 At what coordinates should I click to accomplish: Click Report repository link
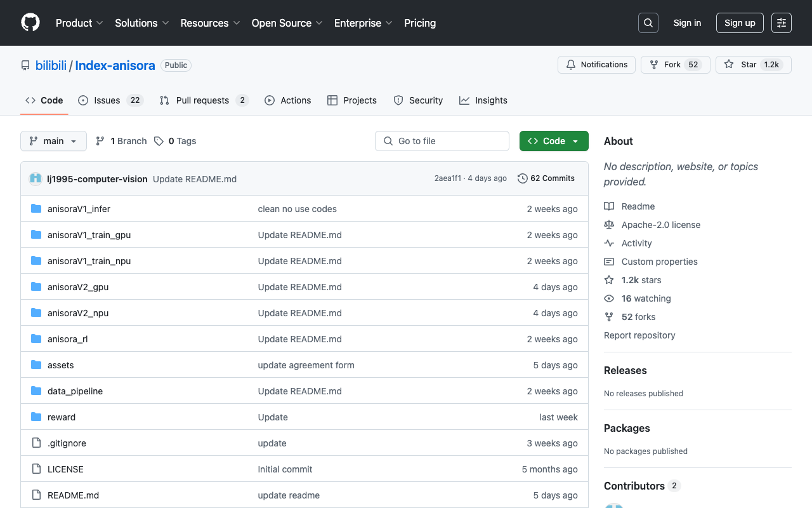click(639, 335)
